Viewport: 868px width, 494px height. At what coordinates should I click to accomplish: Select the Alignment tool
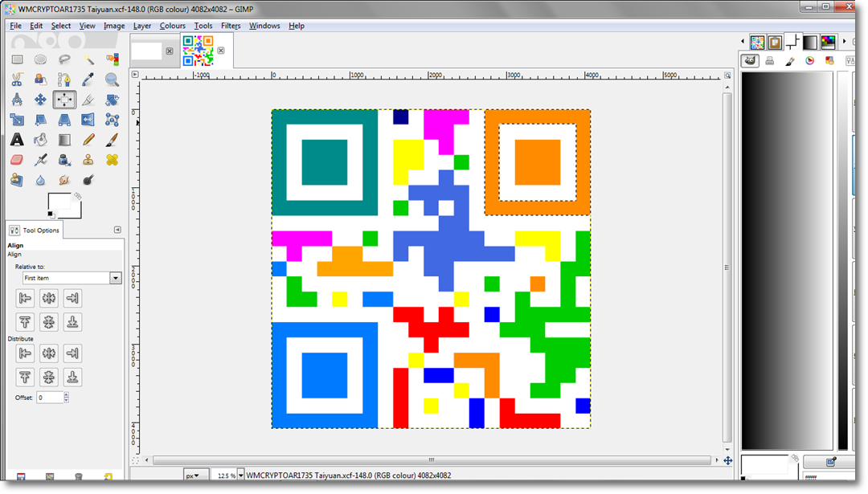click(x=64, y=100)
